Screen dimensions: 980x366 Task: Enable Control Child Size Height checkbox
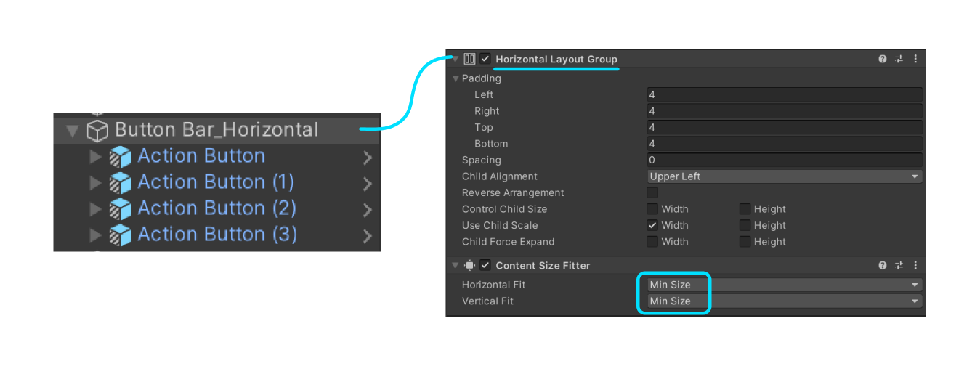pos(745,209)
